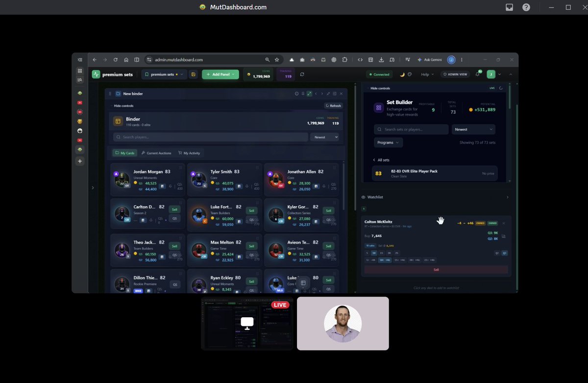Image resolution: width=588 pixels, height=383 pixels.
Task: Open the Help menu
Action: (427, 75)
